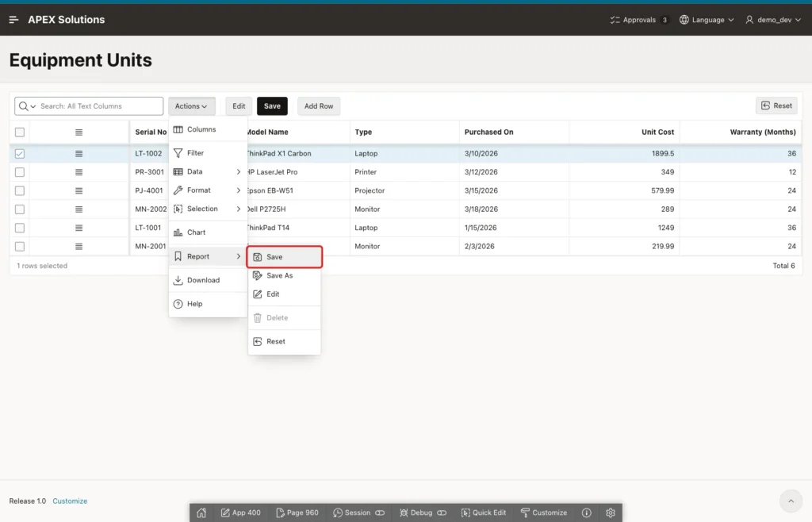Image resolution: width=812 pixels, height=522 pixels.
Task: Click the search magnifier column selector
Action: (27, 106)
